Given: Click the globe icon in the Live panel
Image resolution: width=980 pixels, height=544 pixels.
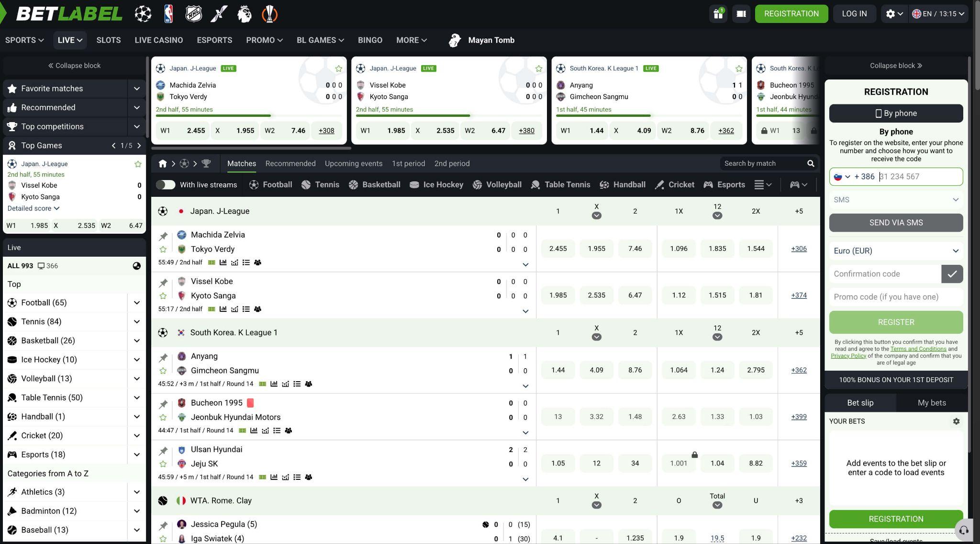Looking at the screenshot, I should tap(137, 266).
